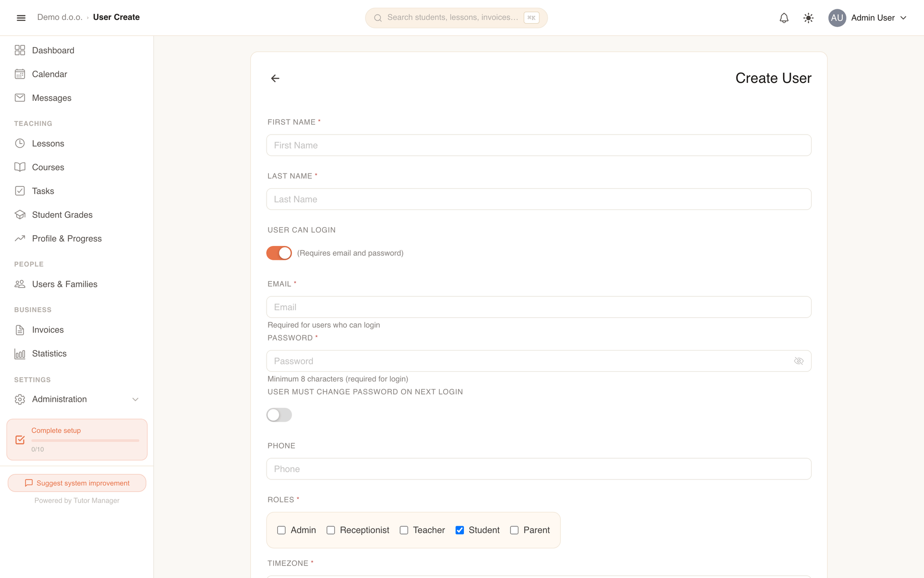Viewport: 924px width, 578px height.
Task: Go back with the arrow icon
Action: coord(275,78)
